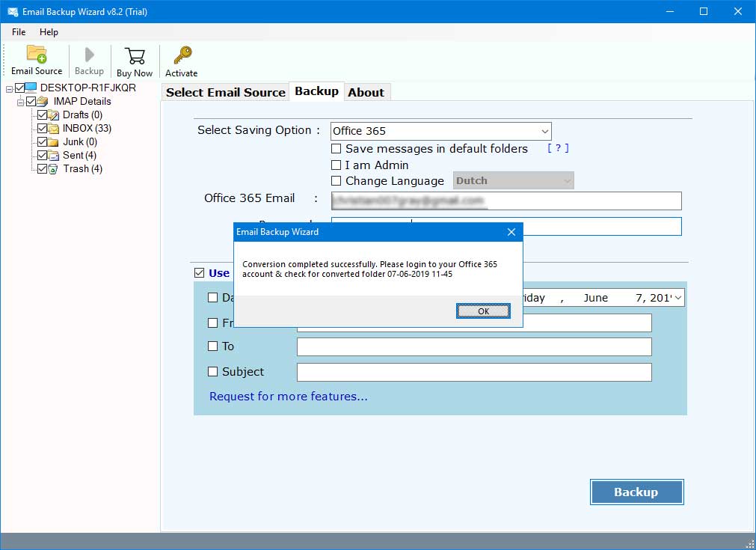Screen dimensions: 756x550
Task: Select the INBOX (33) tree label
Action: pyautogui.click(x=87, y=129)
